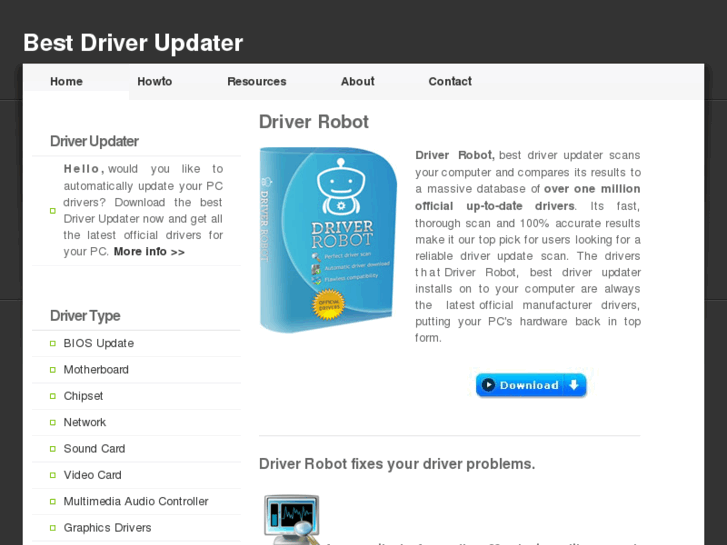
Task: Click the green bullet beside Motherboard
Action: point(53,370)
